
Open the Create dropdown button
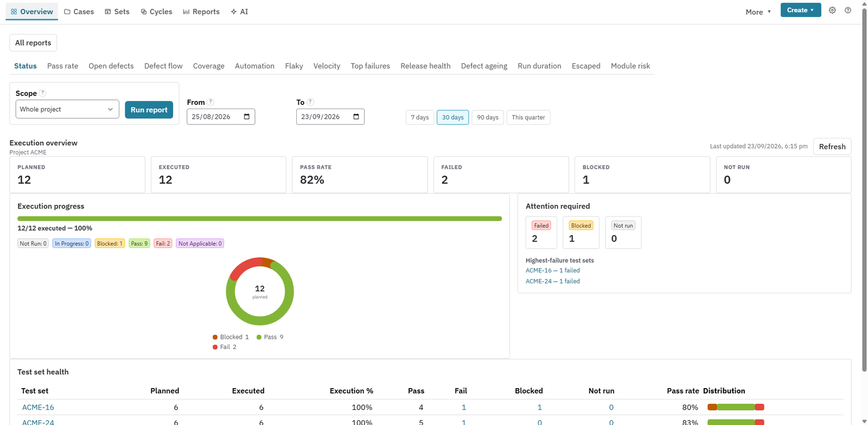coord(800,10)
